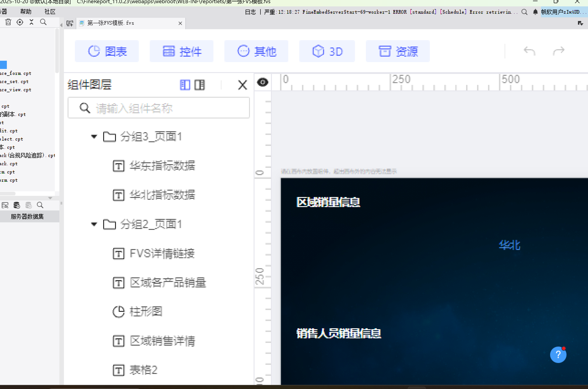Click the search magnifier beside log message

(524, 12)
